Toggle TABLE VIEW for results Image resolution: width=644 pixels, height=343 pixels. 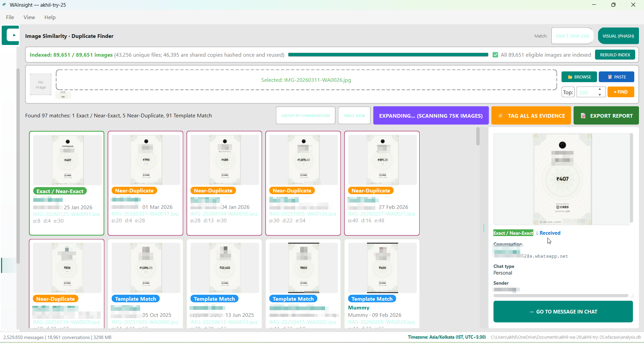tap(354, 116)
